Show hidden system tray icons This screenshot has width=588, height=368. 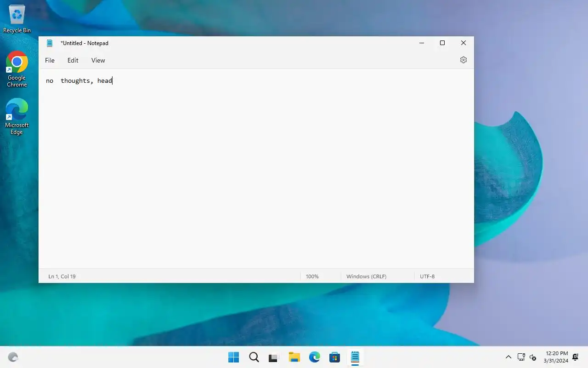click(508, 357)
